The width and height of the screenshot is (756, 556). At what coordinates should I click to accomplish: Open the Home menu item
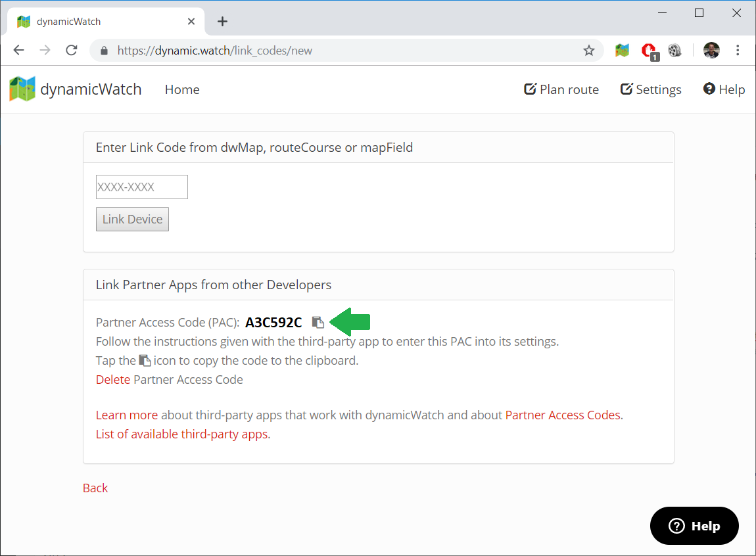[182, 89]
